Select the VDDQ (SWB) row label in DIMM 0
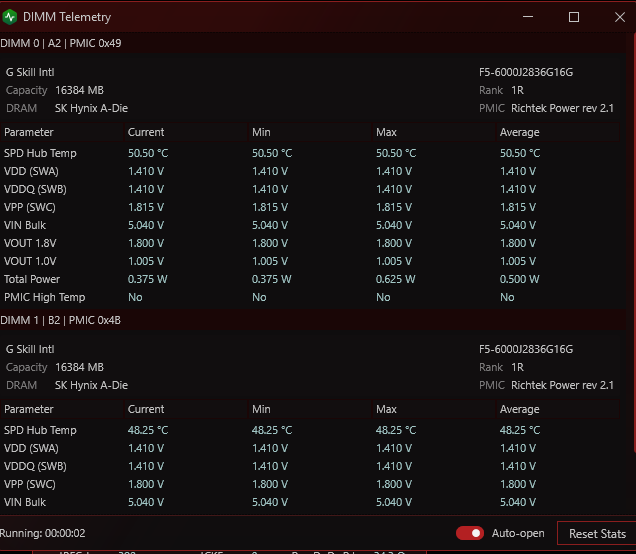 pos(35,189)
